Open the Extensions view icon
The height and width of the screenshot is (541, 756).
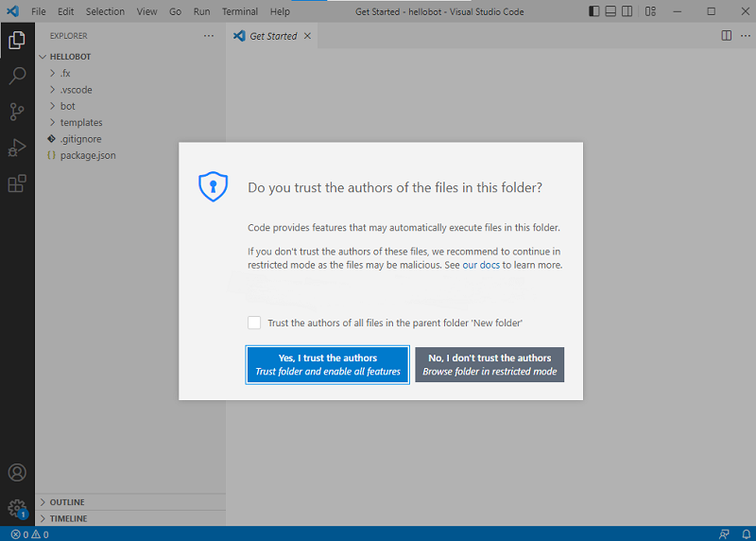[x=17, y=183]
